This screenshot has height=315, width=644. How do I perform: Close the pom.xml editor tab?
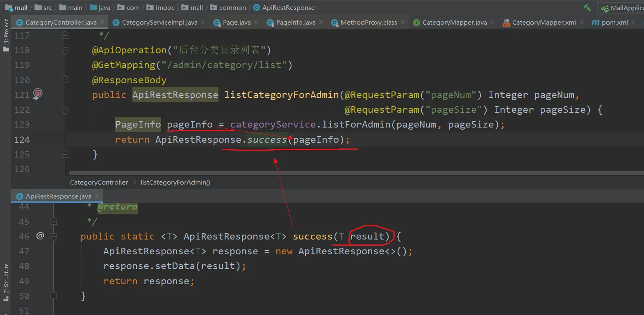pyautogui.click(x=633, y=22)
